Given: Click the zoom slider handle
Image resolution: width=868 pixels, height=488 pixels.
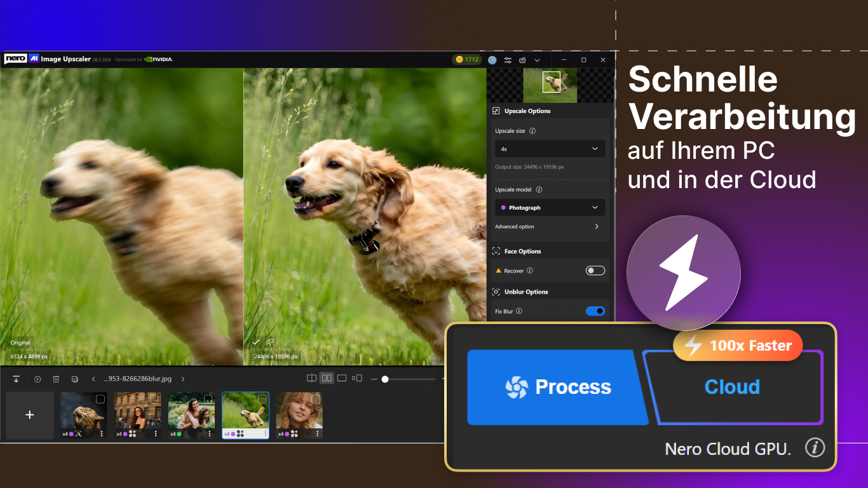Looking at the screenshot, I should pyautogui.click(x=384, y=379).
